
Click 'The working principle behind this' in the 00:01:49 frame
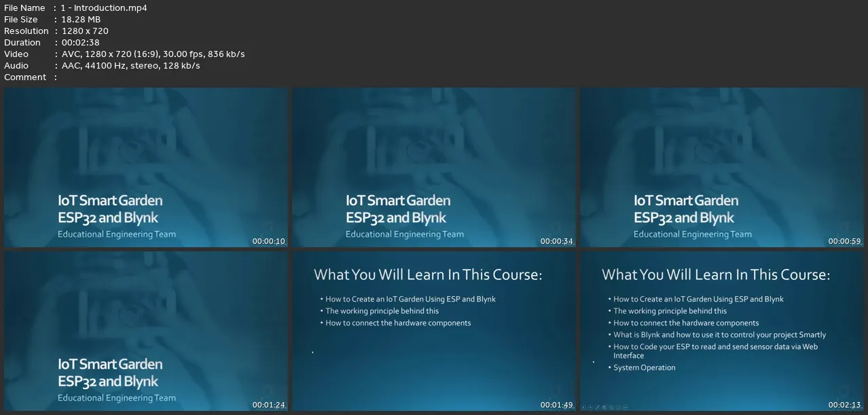tap(382, 311)
